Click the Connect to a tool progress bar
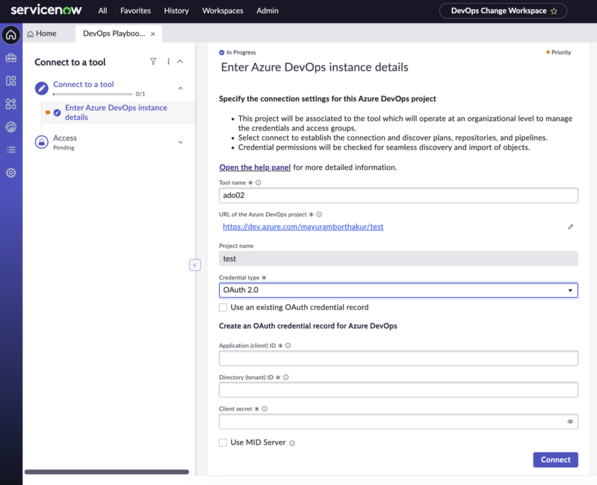Viewport: 597px width, 485px height. pyautogui.click(x=93, y=94)
